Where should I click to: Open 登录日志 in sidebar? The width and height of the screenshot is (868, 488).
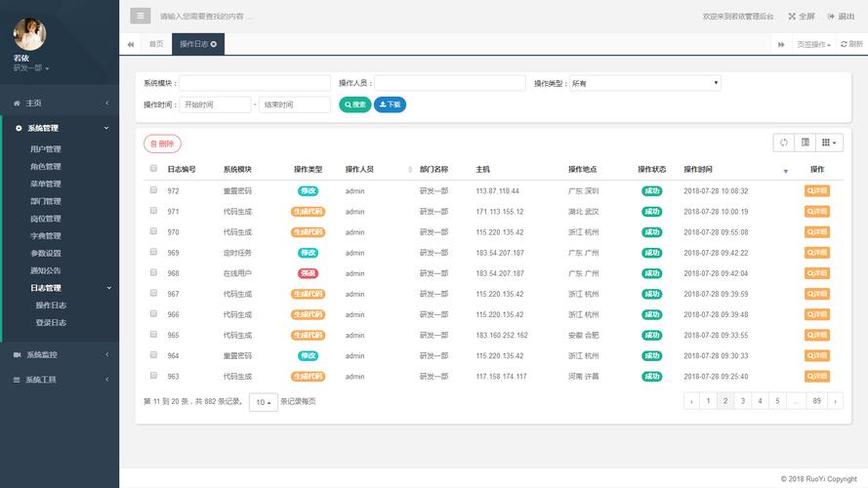pos(51,322)
